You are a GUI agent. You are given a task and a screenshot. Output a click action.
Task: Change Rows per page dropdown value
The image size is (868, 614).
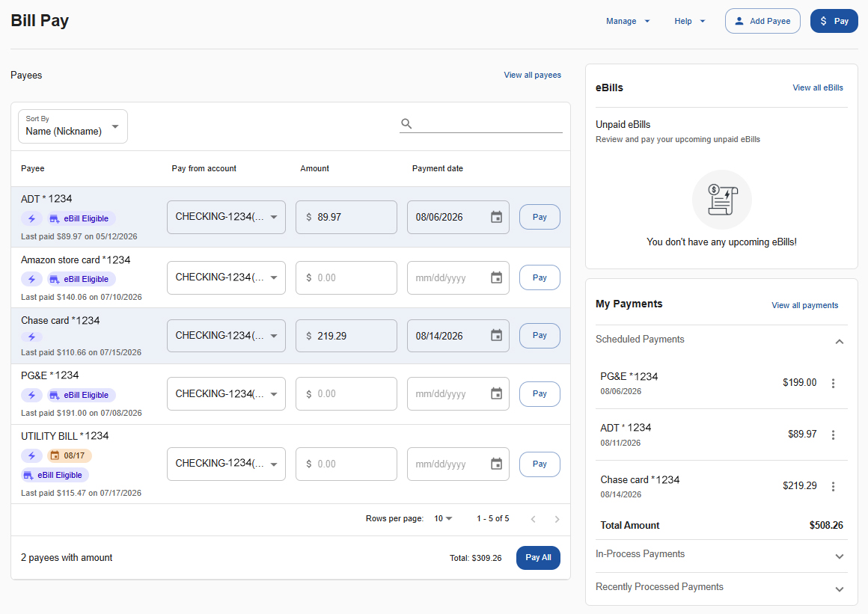[x=444, y=519]
